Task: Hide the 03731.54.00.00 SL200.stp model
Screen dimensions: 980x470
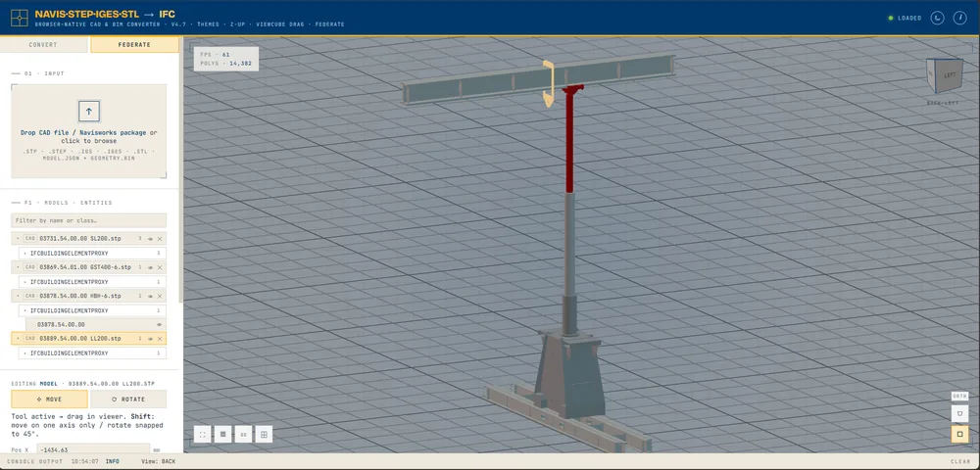Action: pyautogui.click(x=150, y=239)
